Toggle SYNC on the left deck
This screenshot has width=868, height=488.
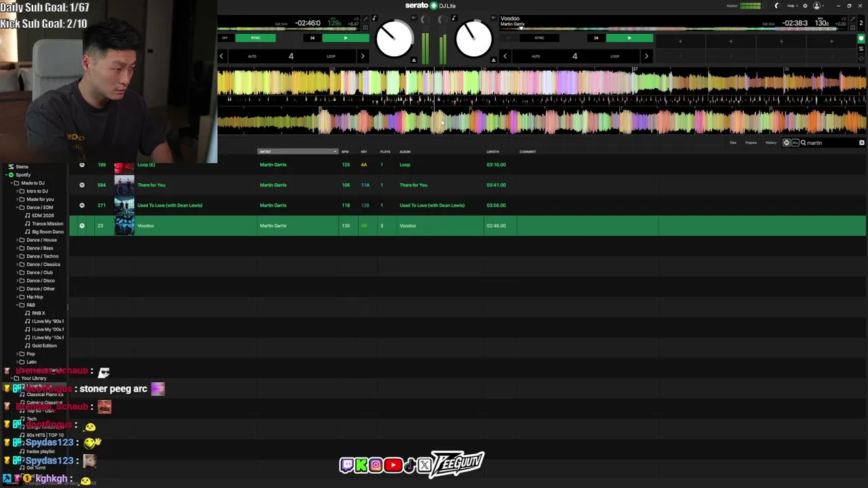[x=256, y=38]
